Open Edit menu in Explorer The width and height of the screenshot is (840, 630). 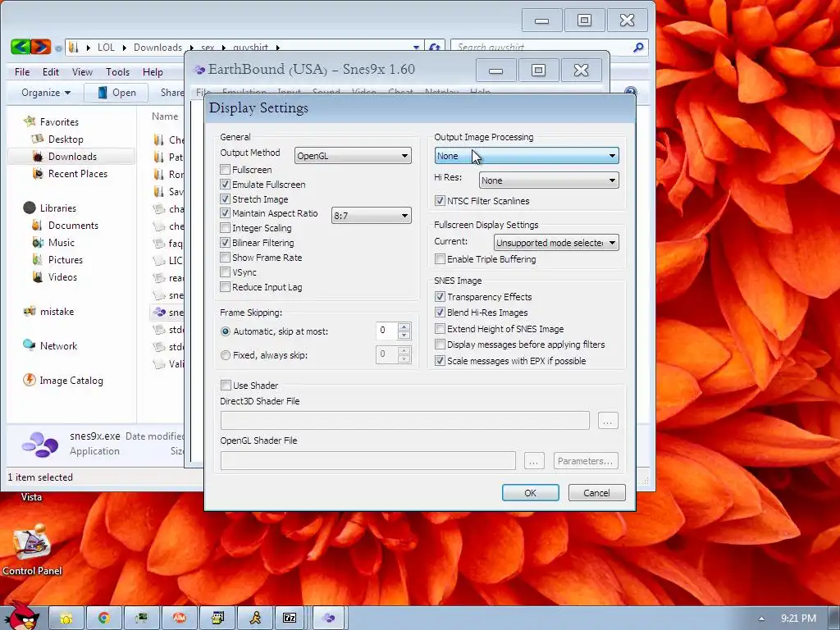[x=51, y=72]
